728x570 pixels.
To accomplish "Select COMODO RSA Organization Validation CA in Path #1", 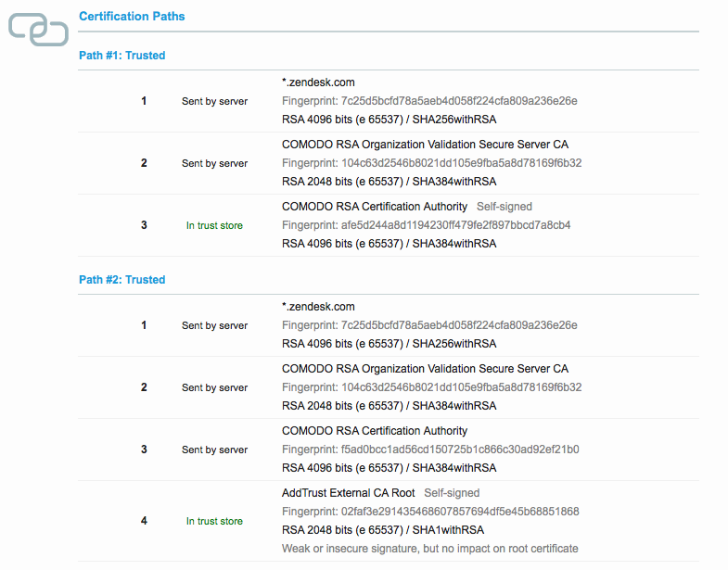I will click(425, 145).
